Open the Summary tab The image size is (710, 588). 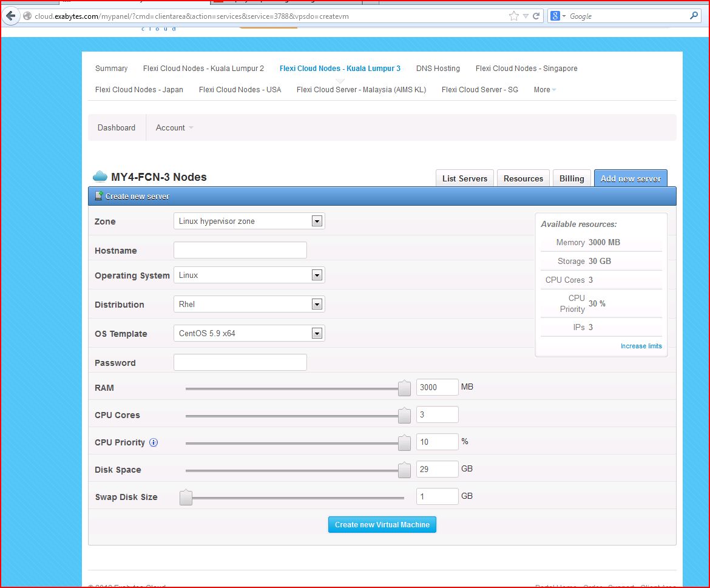coord(112,69)
